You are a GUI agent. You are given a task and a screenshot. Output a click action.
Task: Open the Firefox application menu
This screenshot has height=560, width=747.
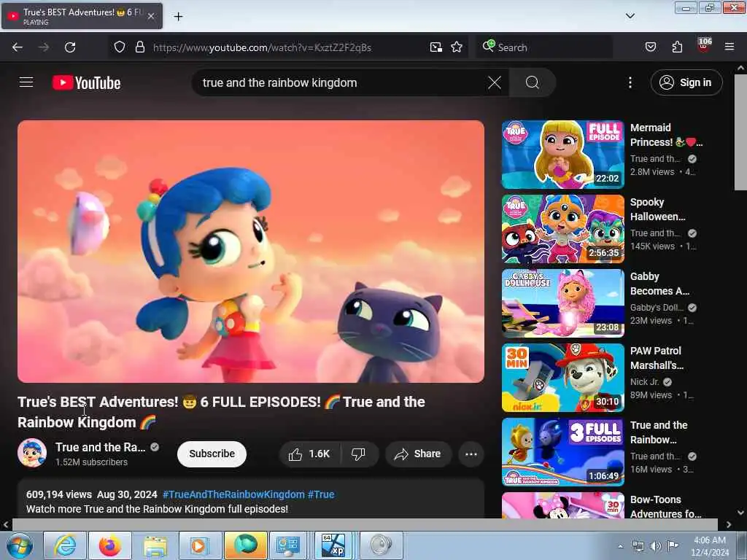point(729,47)
